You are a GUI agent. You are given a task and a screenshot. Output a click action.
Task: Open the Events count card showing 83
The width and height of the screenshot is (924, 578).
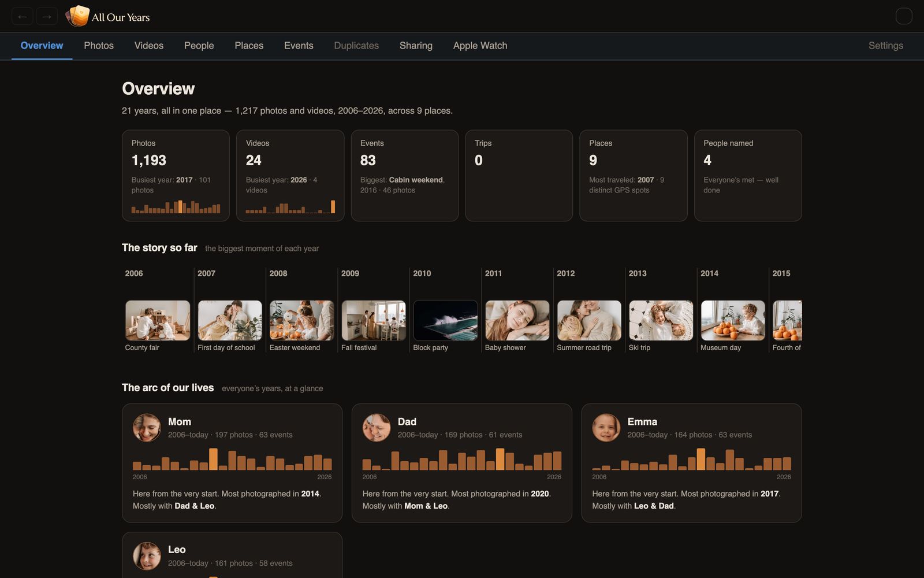[x=405, y=175]
